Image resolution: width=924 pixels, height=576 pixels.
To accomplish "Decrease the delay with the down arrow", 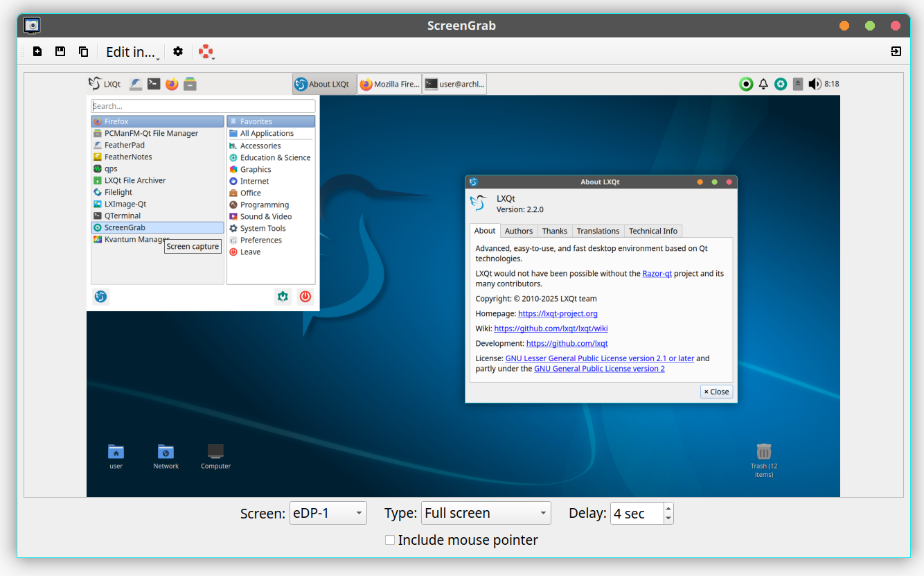I will click(x=668, y=518).
